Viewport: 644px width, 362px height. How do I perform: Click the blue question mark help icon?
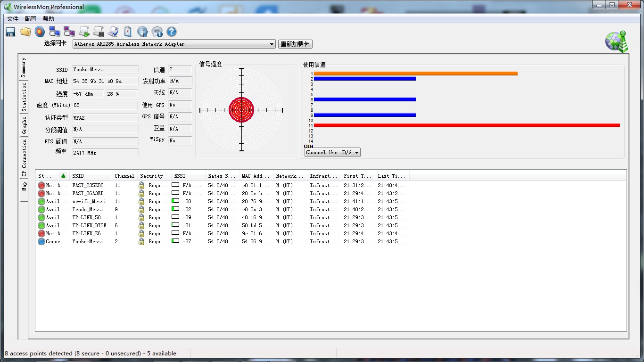(x=172, y=32)
